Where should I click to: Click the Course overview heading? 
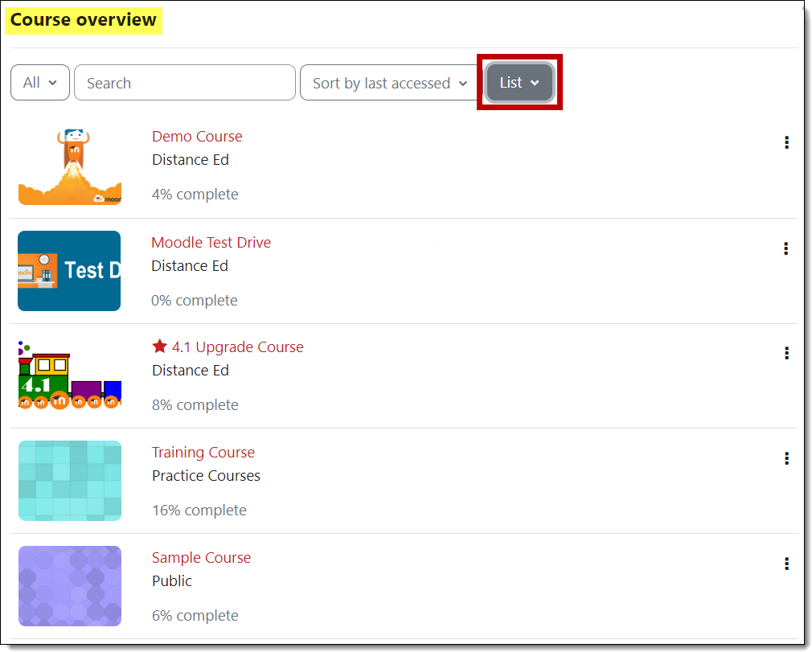(x=84, y=19)
